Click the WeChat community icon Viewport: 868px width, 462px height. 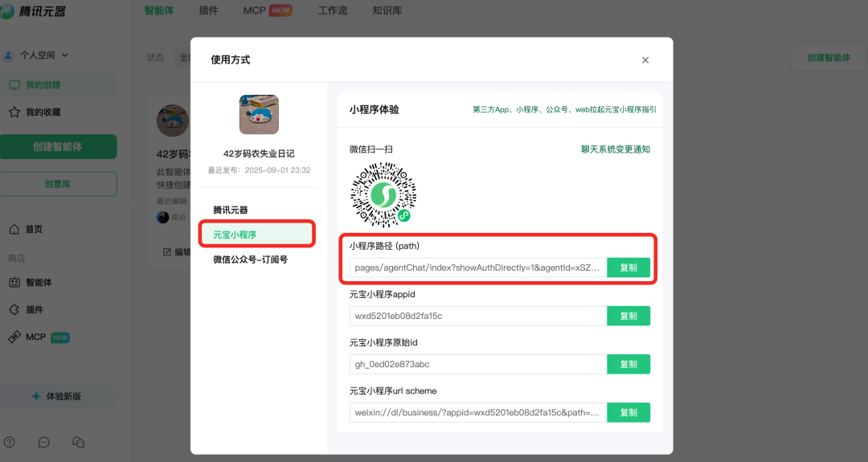pos(79,442)
